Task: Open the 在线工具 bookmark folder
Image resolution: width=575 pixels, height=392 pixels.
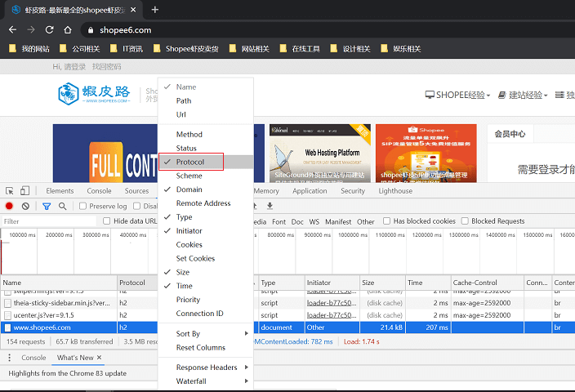Action: coord(300,49)
